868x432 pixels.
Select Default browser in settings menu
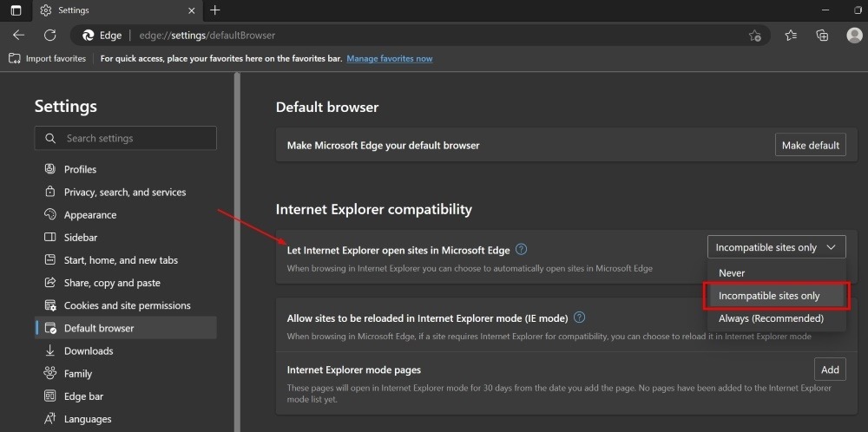click(x=126, y=328)
